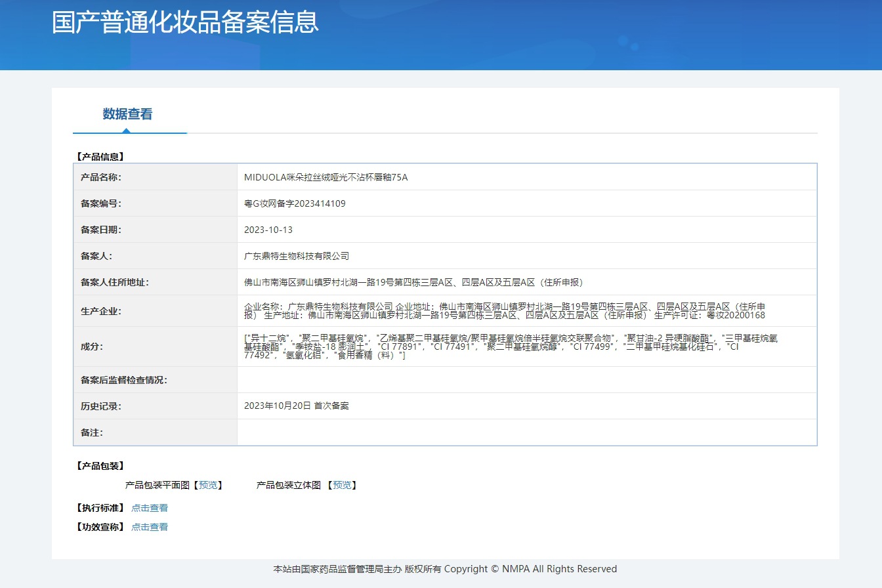Click the 历史记录 row label
Image resolution: width=882 pixels, height=588 pixels.
101,406
